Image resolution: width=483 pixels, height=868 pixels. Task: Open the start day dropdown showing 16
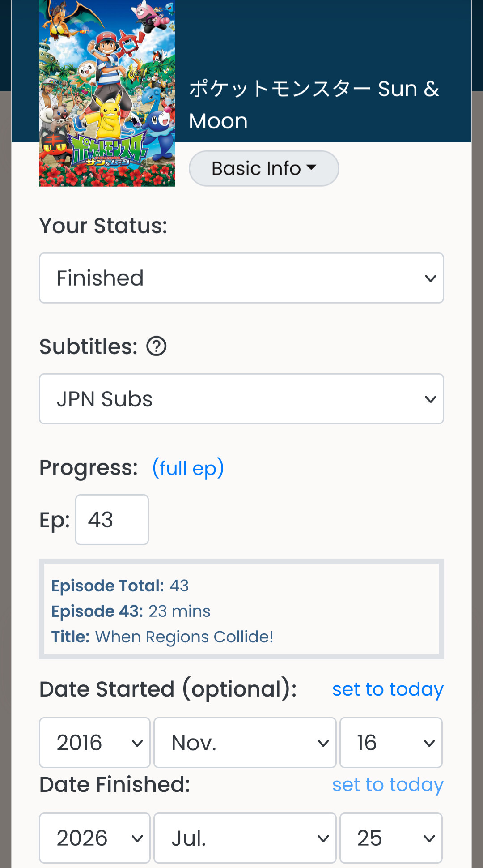(x=391, y=743)
